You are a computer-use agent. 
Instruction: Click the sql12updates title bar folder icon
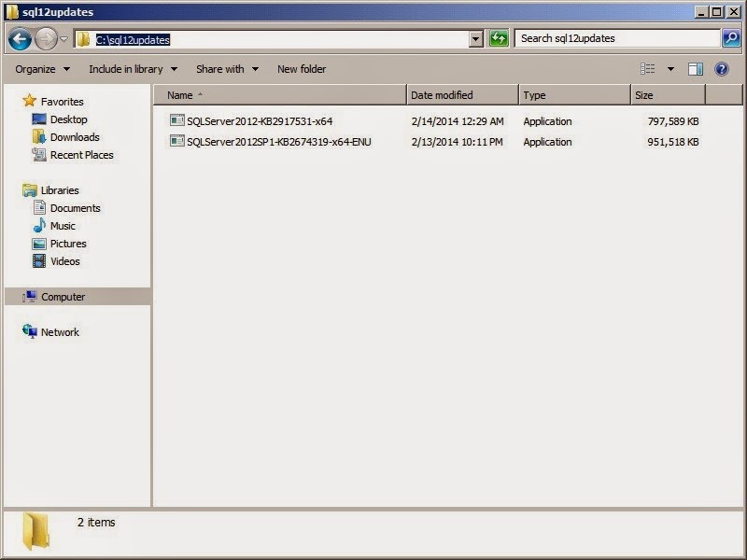click(12, 11)
